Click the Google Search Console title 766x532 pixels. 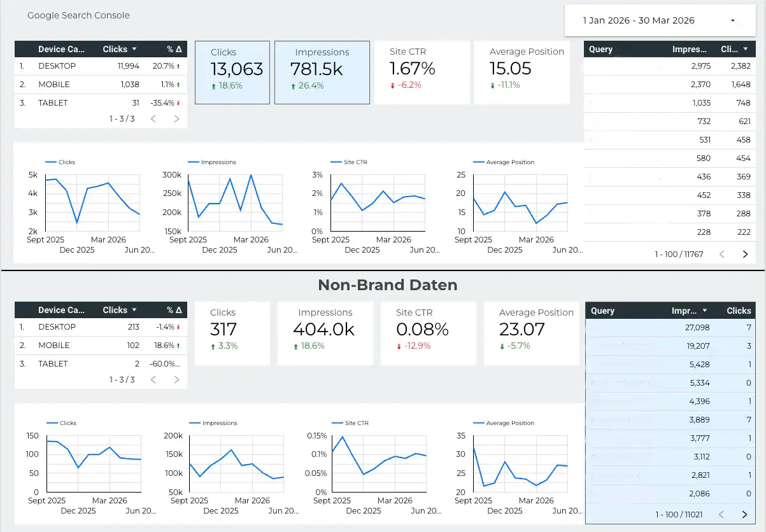tap(78, 15)
